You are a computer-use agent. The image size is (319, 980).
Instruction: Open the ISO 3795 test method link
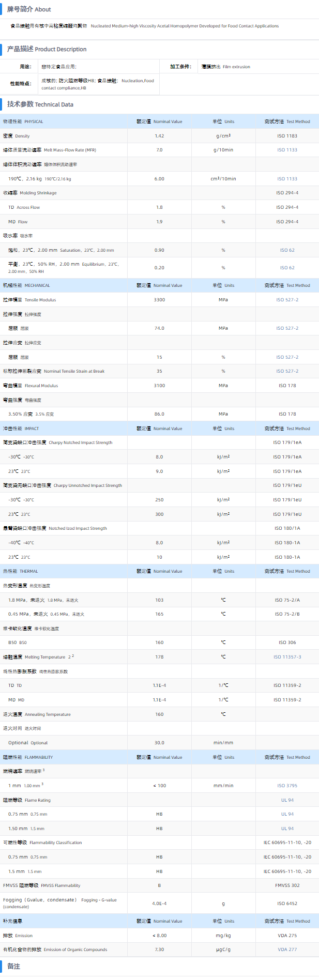click(287, 786)
